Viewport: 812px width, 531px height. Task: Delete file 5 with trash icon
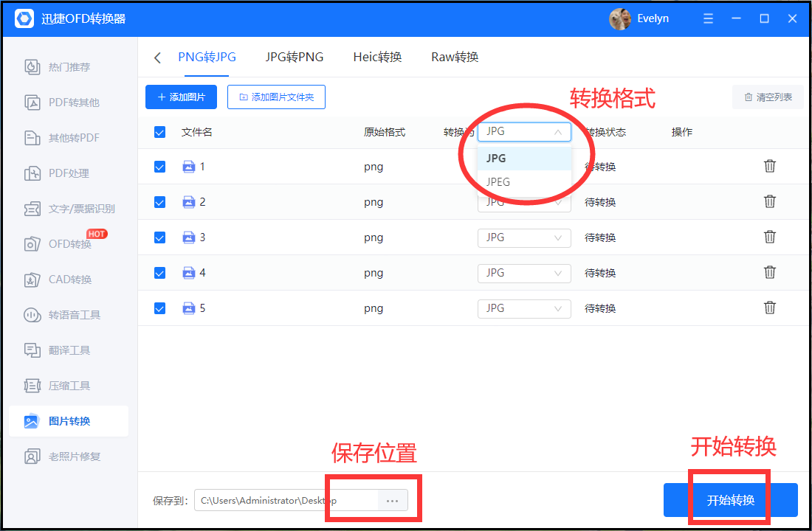770,308
